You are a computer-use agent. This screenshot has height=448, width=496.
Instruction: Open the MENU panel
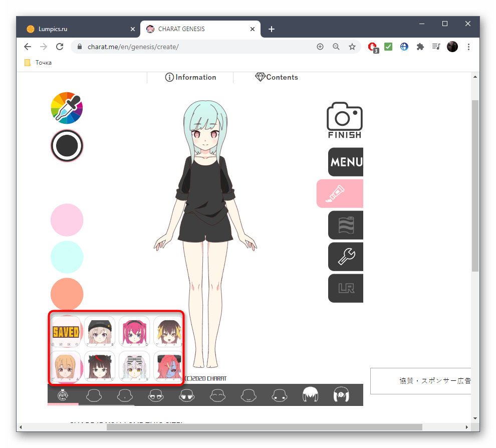coord(345,162)
